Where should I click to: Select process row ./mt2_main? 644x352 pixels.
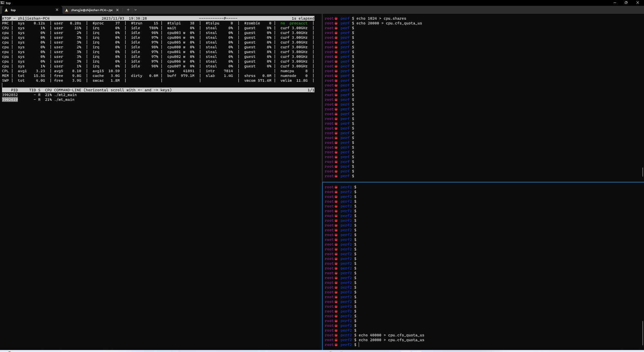[x=158, y=95]
